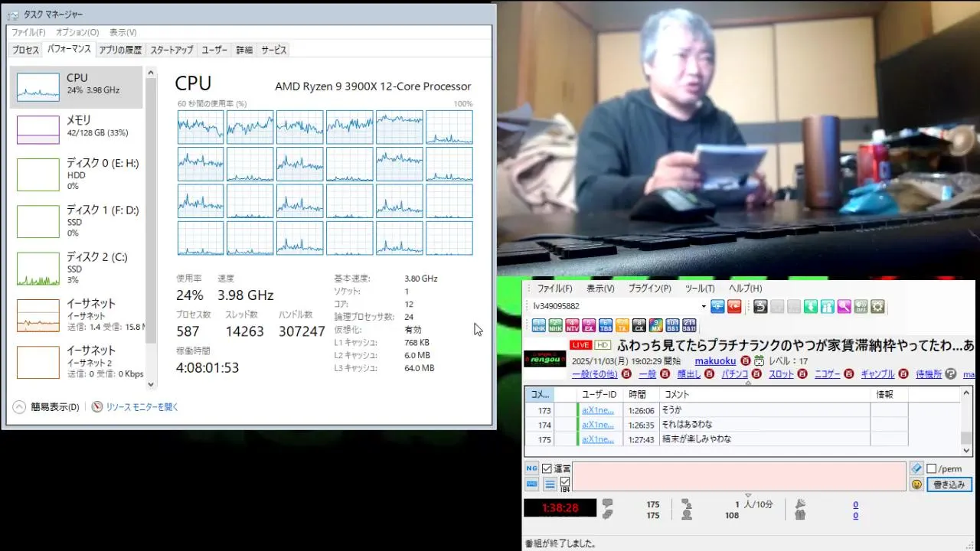Switch to アプリの履歴 tab
Viewport: 980px width, 551px height.
coord(120,50)
